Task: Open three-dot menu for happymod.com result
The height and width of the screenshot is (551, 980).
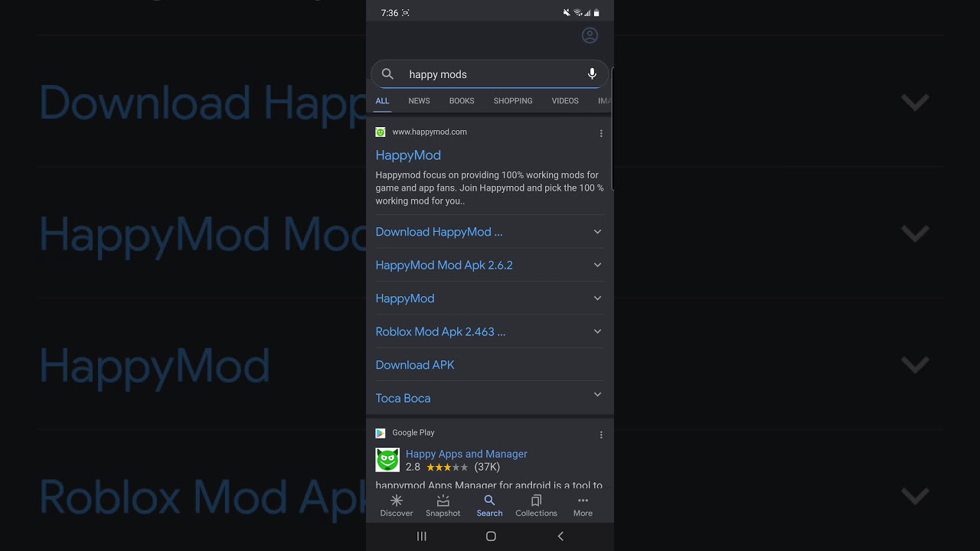Action: [x=601, y=133]
